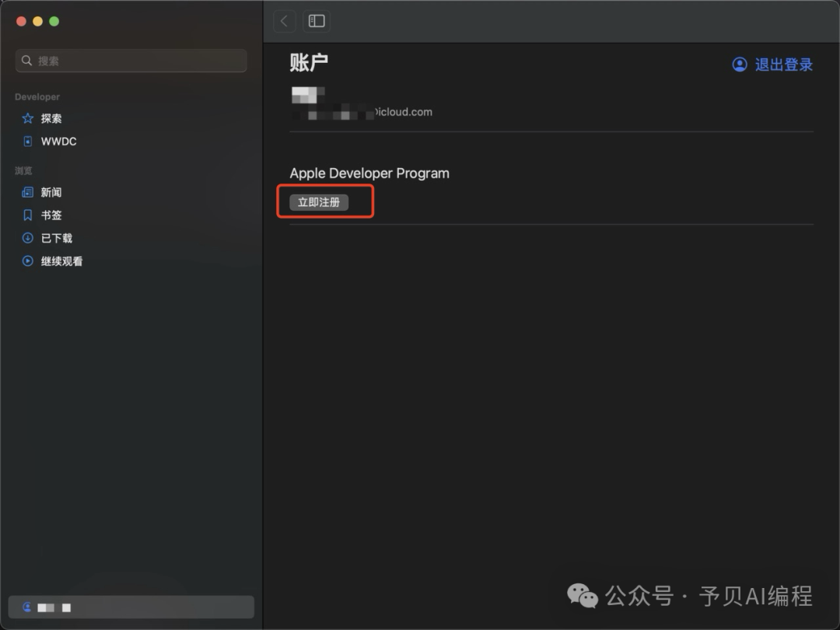
Task: Minimize the window with the yellow button
Action: pos(37,22)
